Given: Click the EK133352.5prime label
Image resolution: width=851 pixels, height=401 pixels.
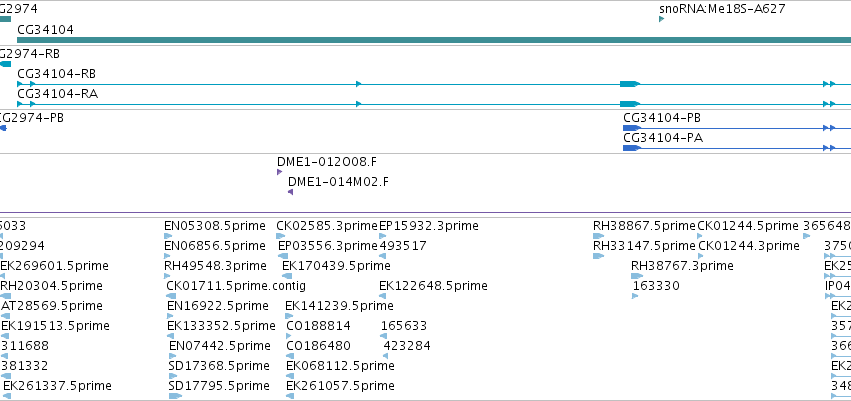Looking at the screenshot, I should (x=221, y=326).
